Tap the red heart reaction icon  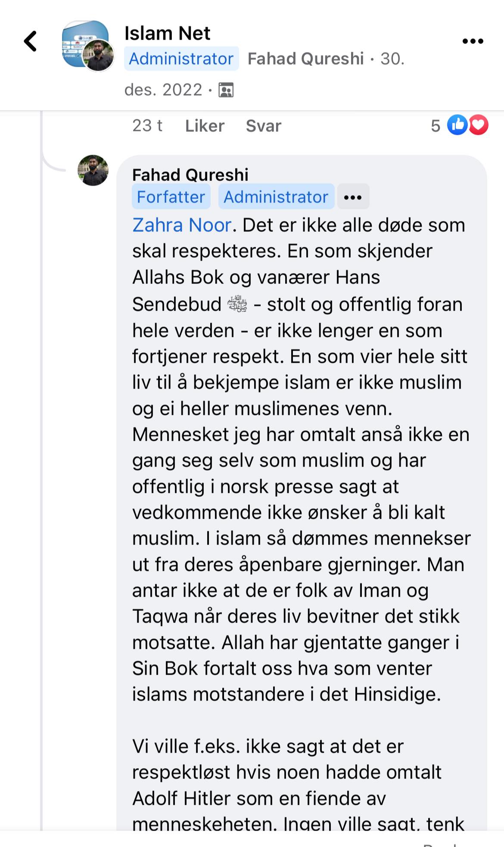(478, 125)
